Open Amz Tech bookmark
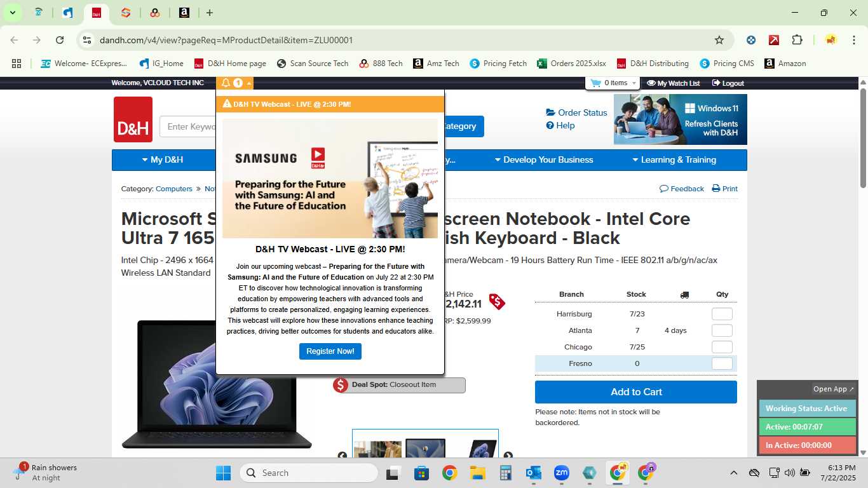Image resolution: width=868 pixels, height=488 pixels. [436, 64]
